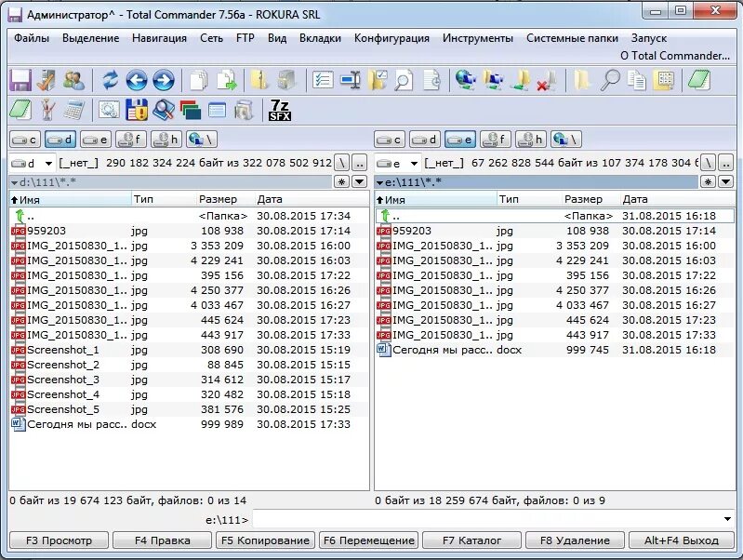Select the docx file in right panel
Screen dimensions: 743x560
click(x=554, y=350)
